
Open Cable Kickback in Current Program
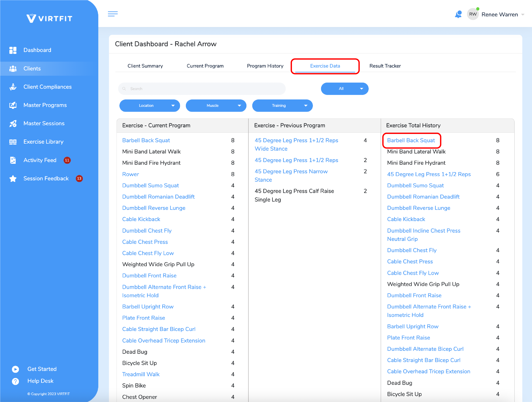coord(141,219)
